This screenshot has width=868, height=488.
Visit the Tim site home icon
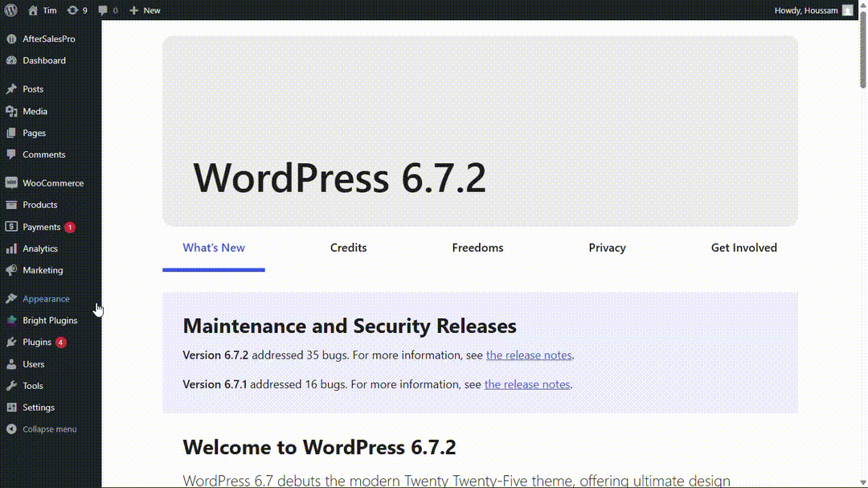pyautogui.click(x=33, y=10)
